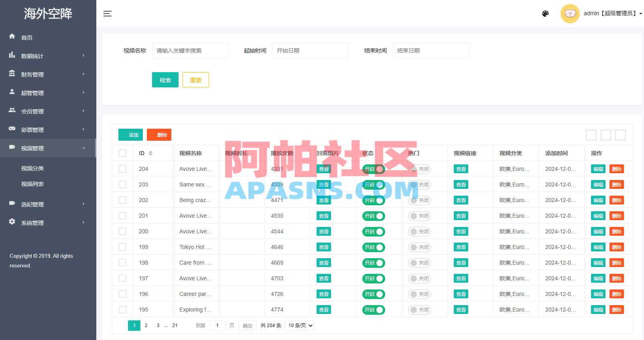The height and width of the screenshot is (340, 644).
Task: Click the 'Tokyo Hot …' video name cell
Action: click(x=195, y=247)
